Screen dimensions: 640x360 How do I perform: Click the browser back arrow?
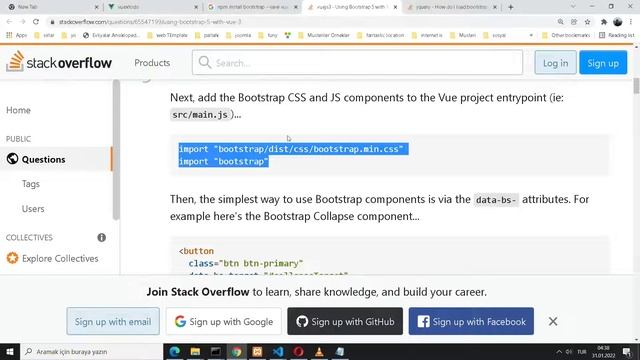(9, 22)
